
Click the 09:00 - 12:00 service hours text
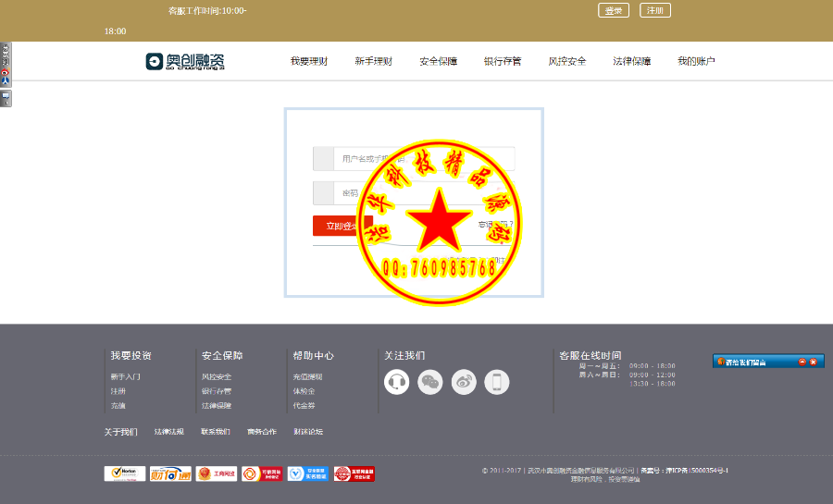653,375
